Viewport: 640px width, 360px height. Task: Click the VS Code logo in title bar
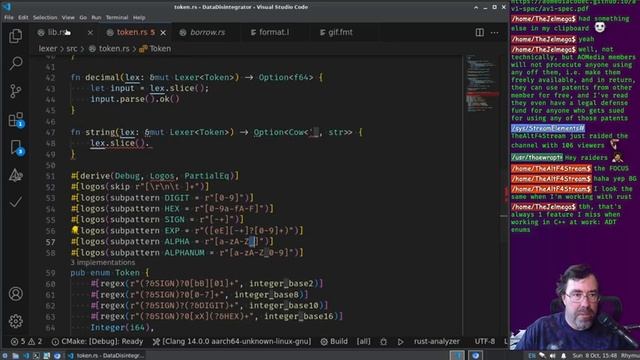[7, 7]
